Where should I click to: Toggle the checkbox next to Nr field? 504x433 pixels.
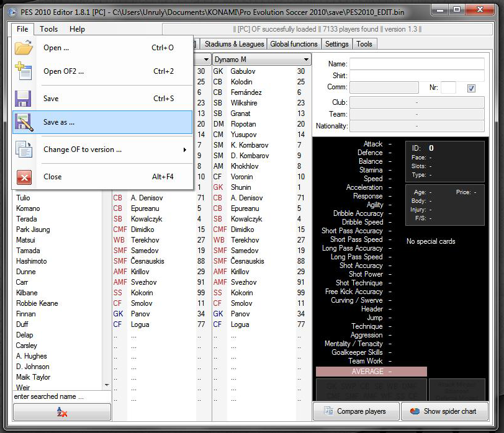471,88
